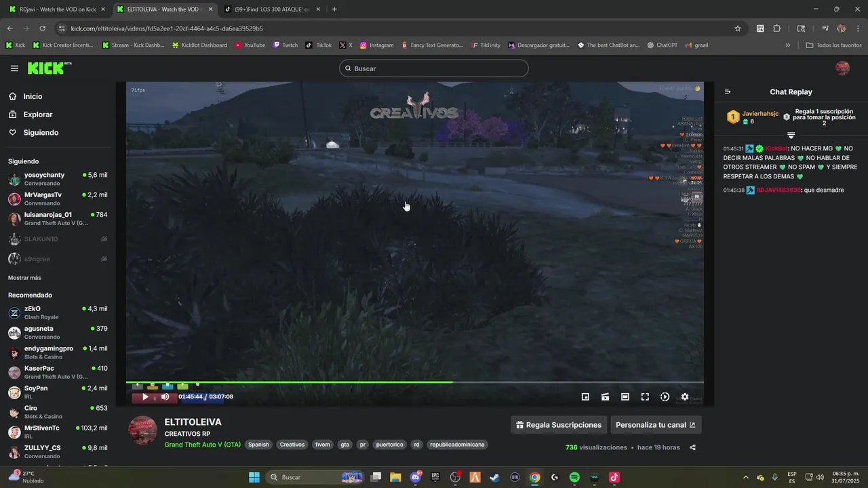Enter fullscreen video mode

(x=645, y=396)
